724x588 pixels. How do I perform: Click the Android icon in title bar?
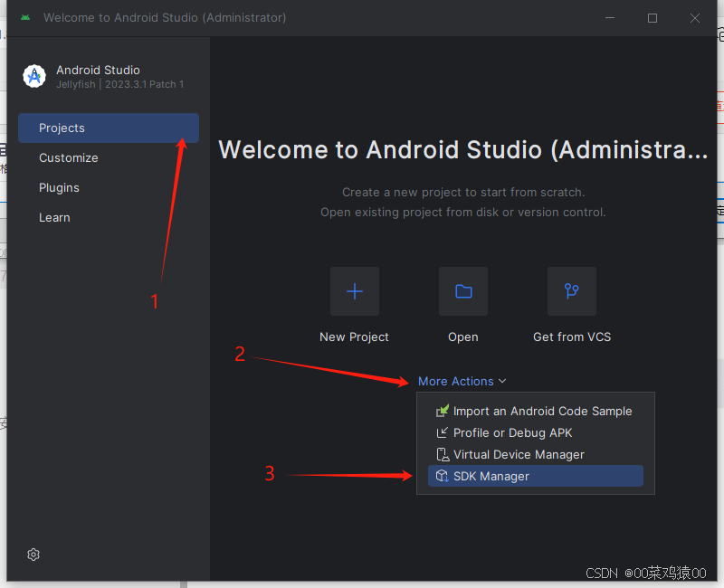coord(25,17)
